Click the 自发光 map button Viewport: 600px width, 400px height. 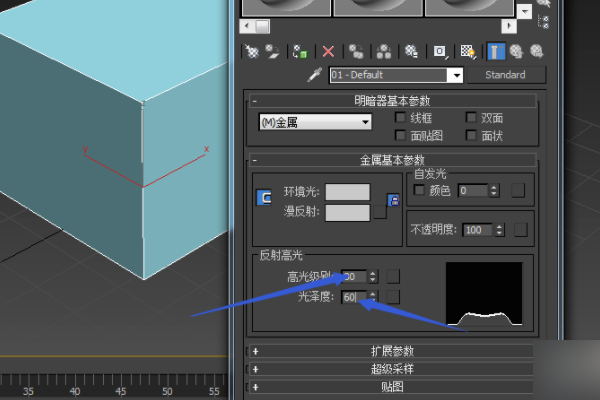pyautogui.click(x=518, y=190)
